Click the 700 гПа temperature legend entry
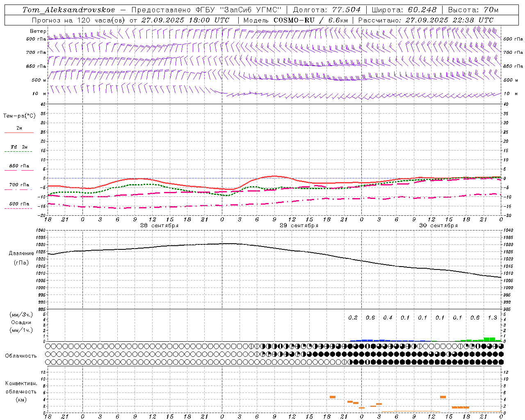Screen dimensions: 525x420 pos(19,185)
